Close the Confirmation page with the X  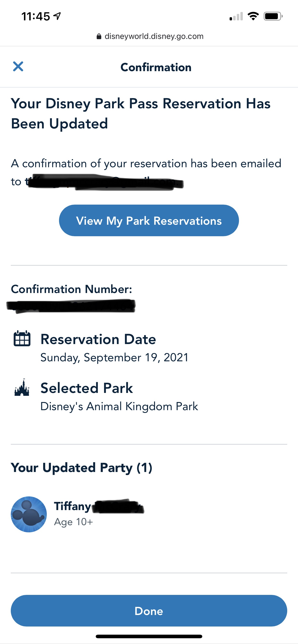[x=18, y=67]
